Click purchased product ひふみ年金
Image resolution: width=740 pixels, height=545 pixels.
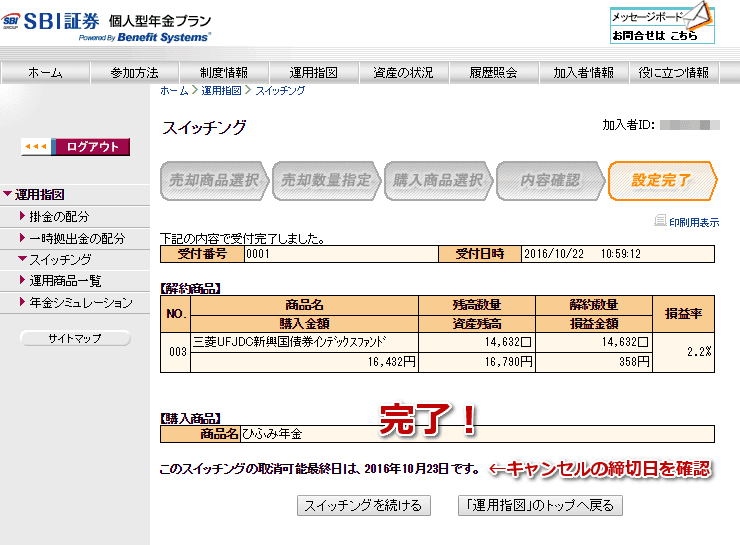[x=272, y=434]
